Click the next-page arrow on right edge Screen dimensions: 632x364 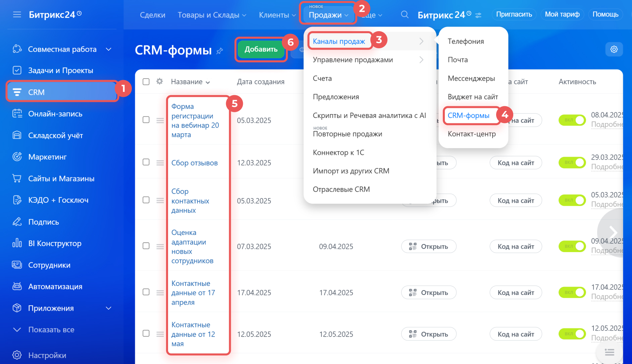click(613, 232)
